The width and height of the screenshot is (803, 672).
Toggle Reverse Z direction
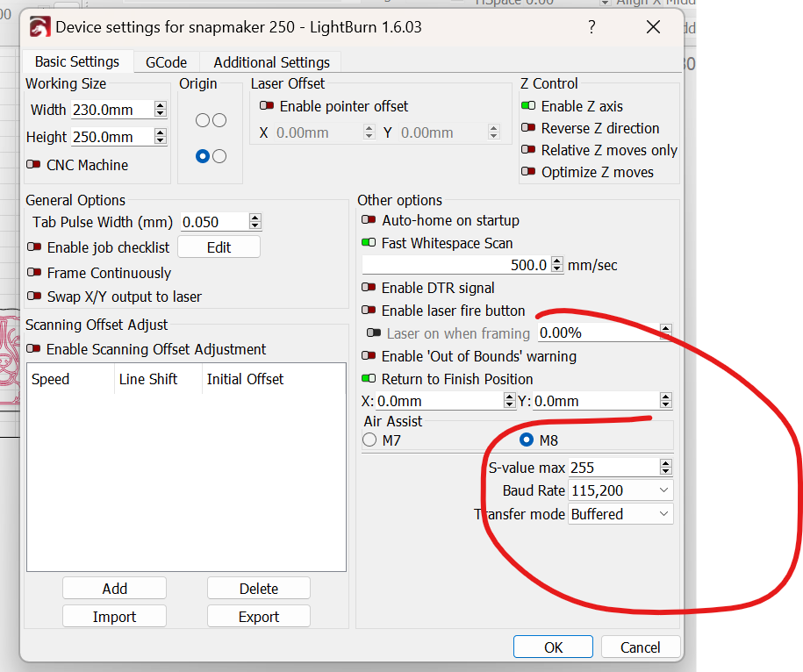528,127
